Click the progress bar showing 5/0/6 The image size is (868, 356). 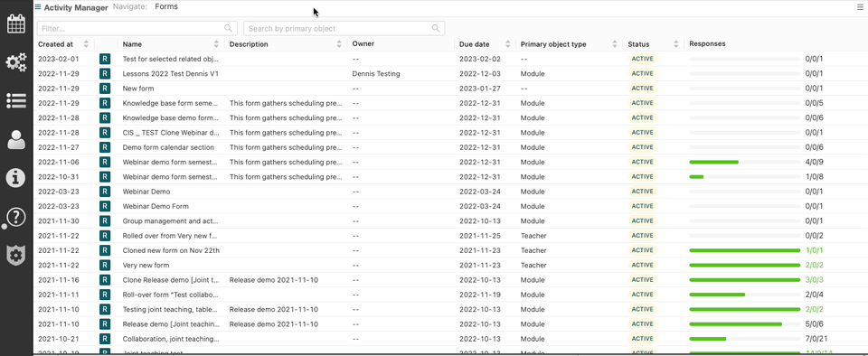pos(744,324)
